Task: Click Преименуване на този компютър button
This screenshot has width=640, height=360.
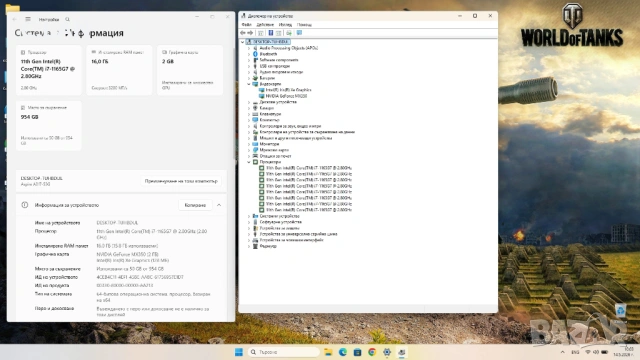Action: (x=181, y=181)
